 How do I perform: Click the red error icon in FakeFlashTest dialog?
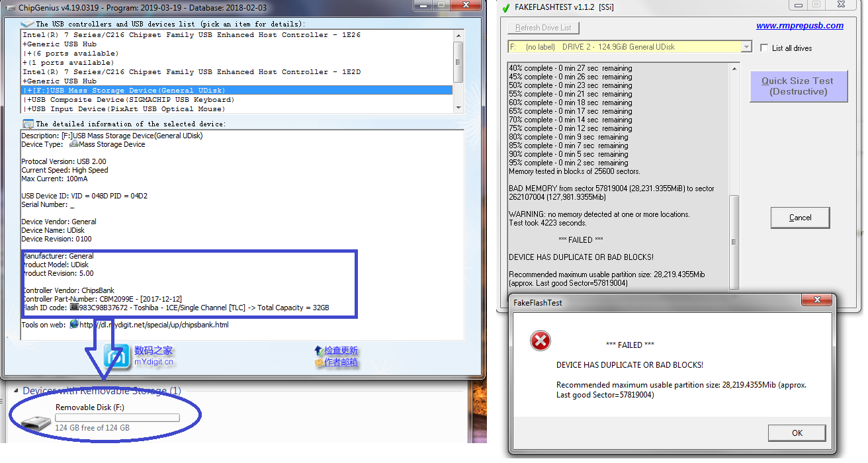pyautogui.click(x=541, y=341)
